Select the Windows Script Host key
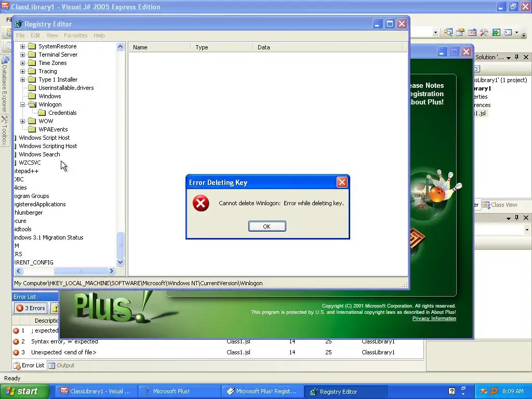Viewport: 532px width, 399px height. pos(44,138)
